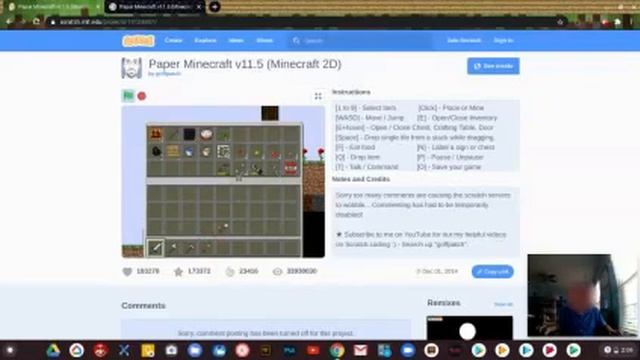
Task: Open the View all remixes link
Action: (x=503, y=304)
